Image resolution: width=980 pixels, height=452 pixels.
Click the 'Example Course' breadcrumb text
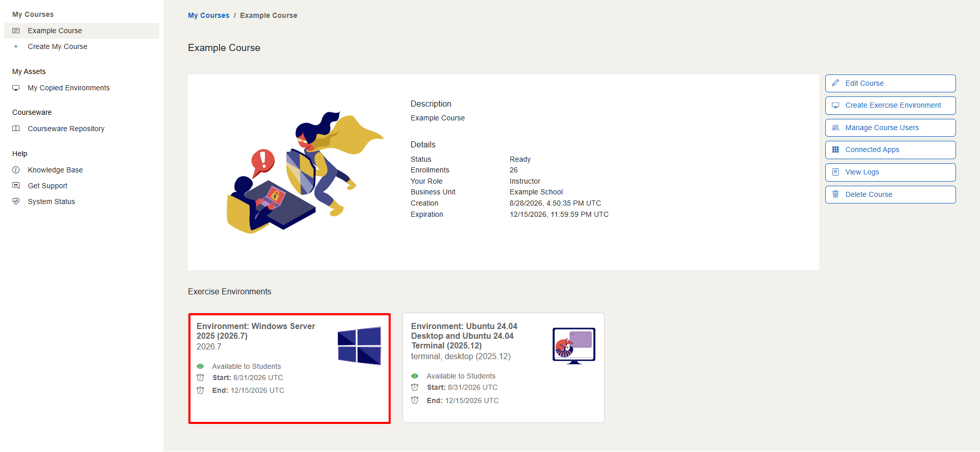(269, 15)
